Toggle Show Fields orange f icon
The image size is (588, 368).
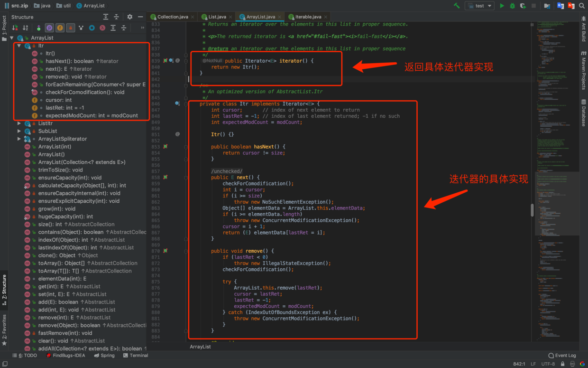60,28
